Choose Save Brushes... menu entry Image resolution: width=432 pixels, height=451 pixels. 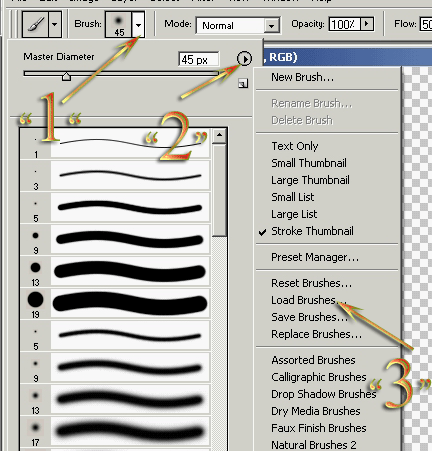tap(309, 317)
